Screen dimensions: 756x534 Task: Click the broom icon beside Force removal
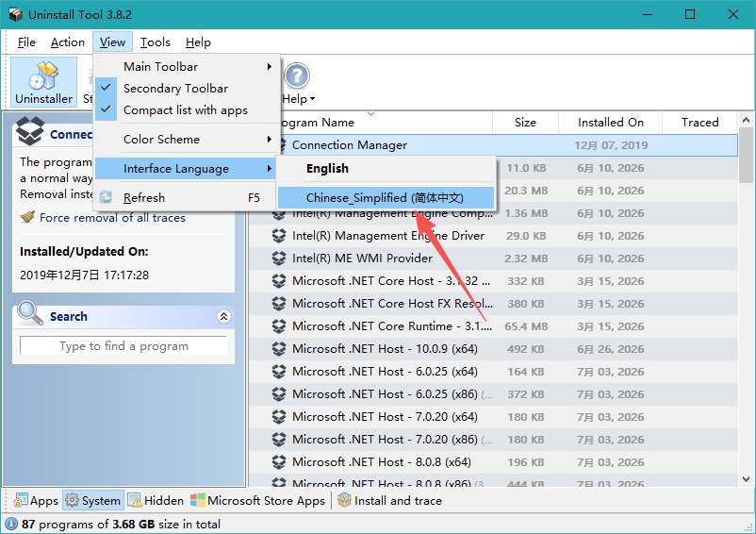[27, 217]
